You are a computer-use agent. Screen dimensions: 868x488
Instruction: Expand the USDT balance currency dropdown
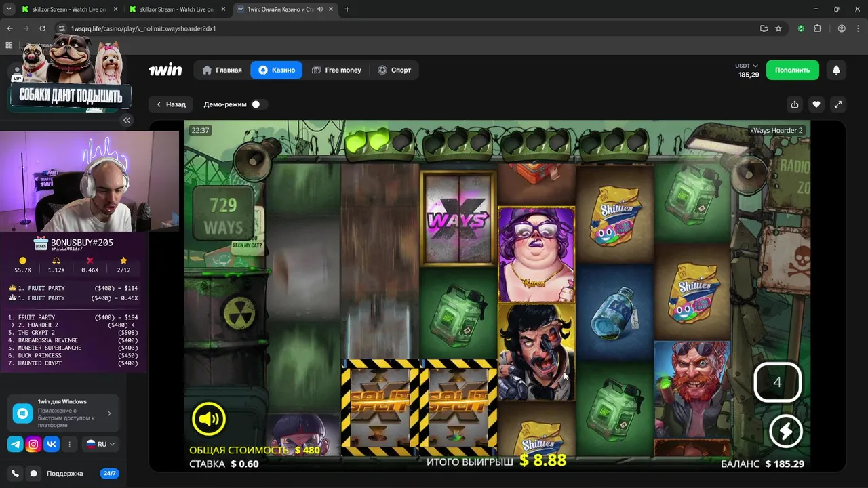(747, 66)
